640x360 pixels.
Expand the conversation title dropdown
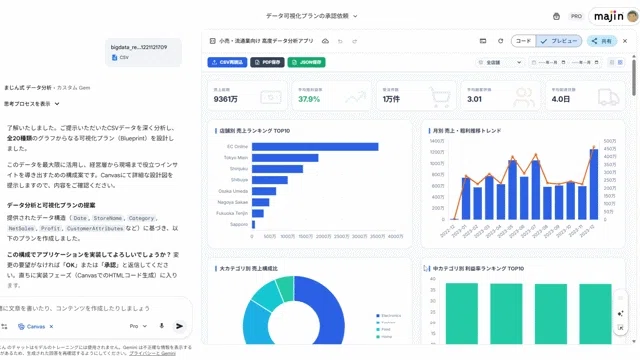[355, 16]
